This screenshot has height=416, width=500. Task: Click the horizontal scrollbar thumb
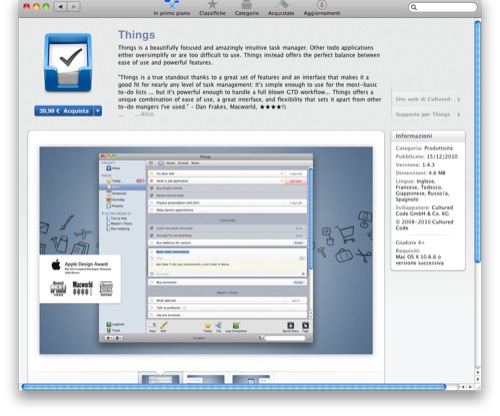(x=234, y=387)
